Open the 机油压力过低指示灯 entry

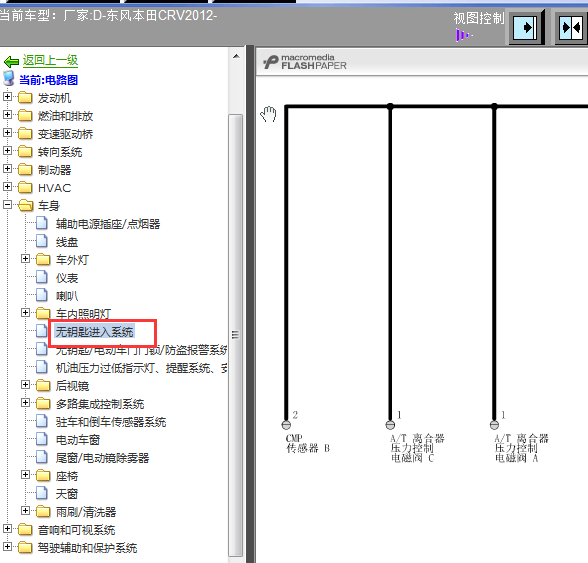tap(141, 368)
